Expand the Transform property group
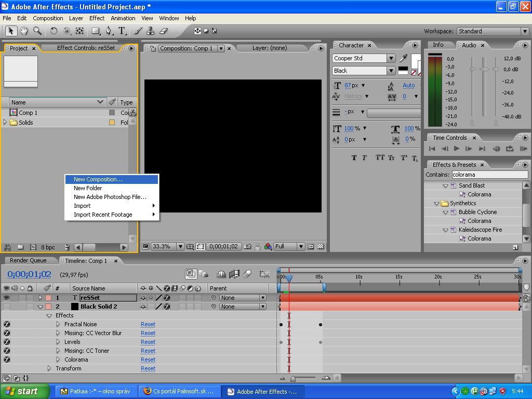 pos(49,368)
